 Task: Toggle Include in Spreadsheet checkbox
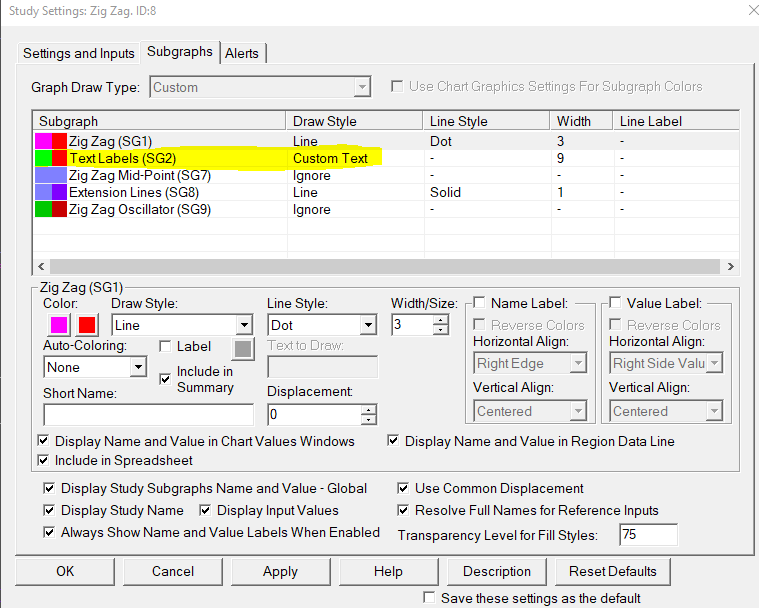pyautogui.click(x=44, y=460)
